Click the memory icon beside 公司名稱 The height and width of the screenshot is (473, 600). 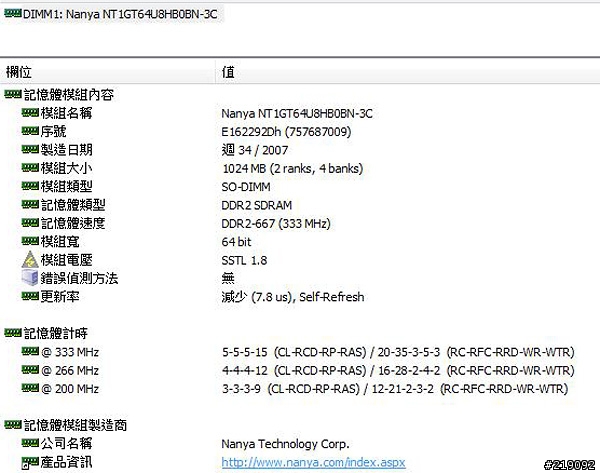[x=30, y=443]
